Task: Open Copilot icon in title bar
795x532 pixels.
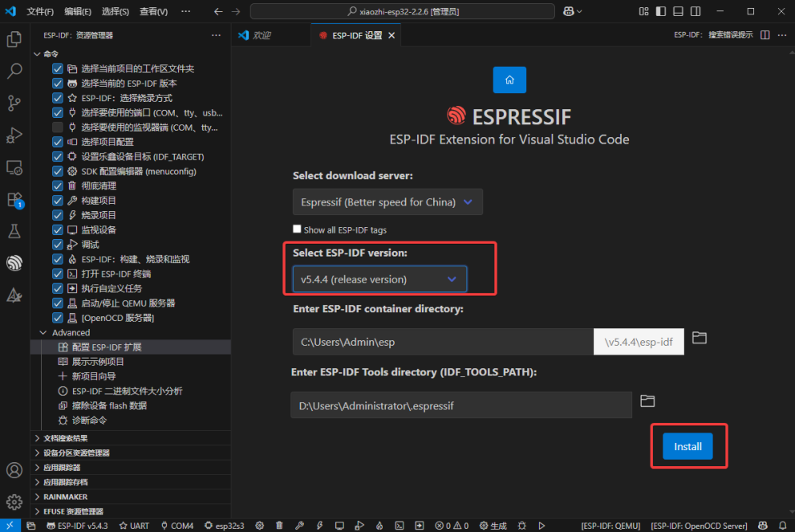Action: coord(568,11)
